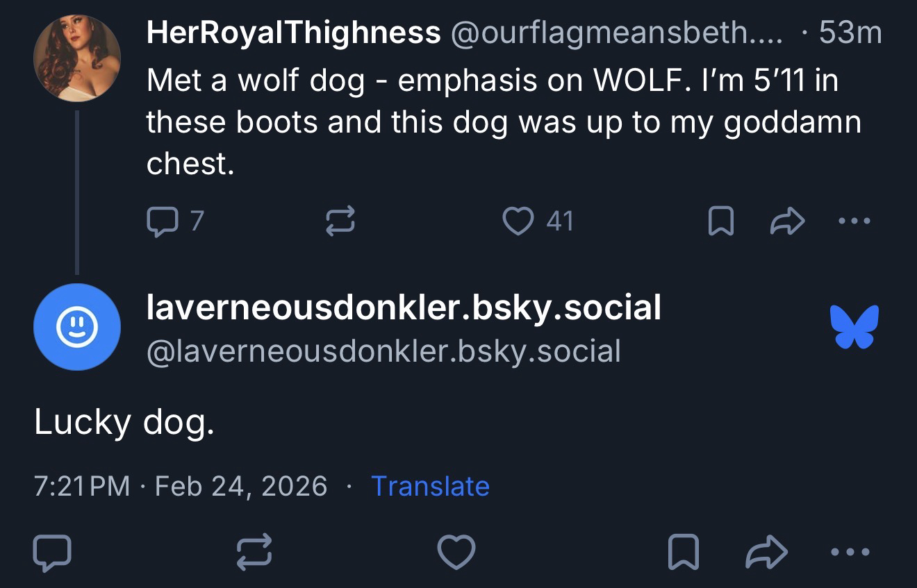Open HerRoyalThighness display name link
Screen dimensions: 917x588
pos(293,32)
